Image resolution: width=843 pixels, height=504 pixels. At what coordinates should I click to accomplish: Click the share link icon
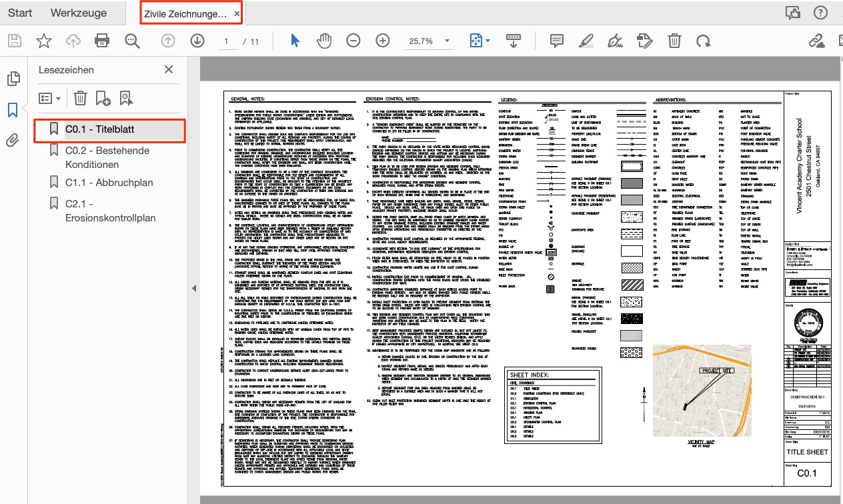(816, 41)
